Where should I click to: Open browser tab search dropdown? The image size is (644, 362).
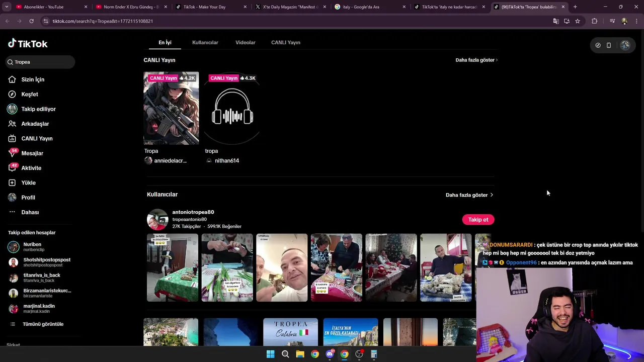(7, 7)
